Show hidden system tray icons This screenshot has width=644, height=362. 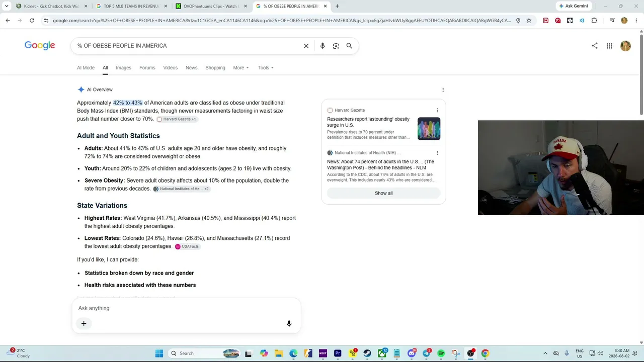click(545, 353)
